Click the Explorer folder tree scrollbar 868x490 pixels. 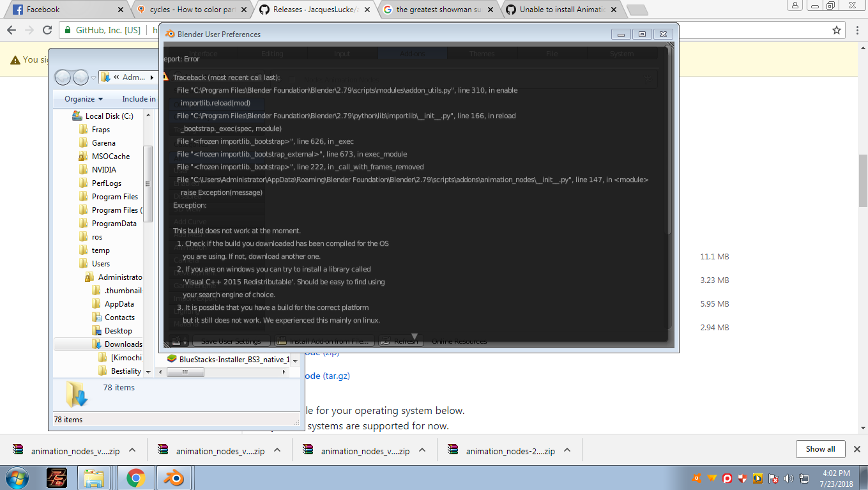pos(148,184)
